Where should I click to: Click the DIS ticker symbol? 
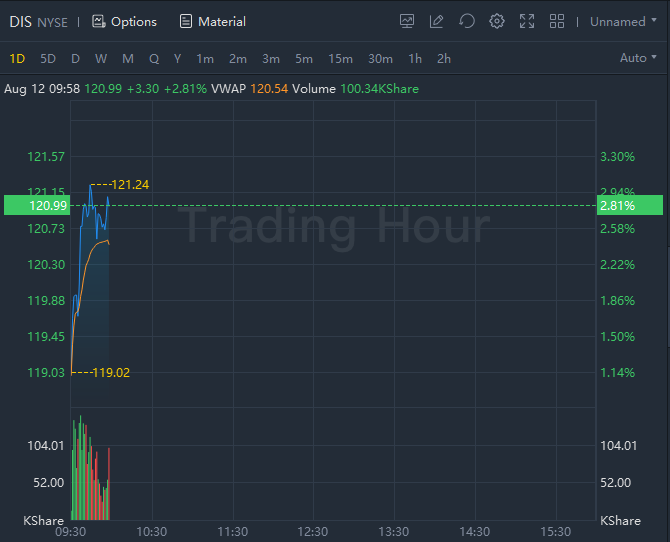pyautogui.click(x=21, y=21)
